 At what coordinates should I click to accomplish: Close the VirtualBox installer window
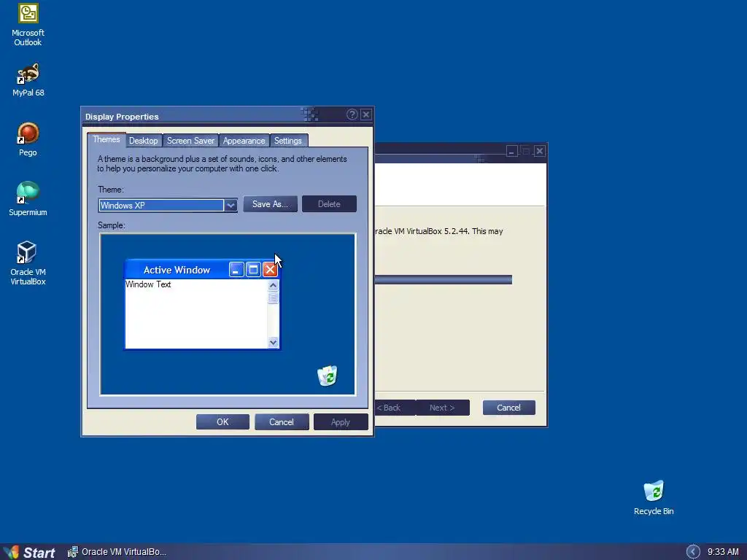(539, 152)
